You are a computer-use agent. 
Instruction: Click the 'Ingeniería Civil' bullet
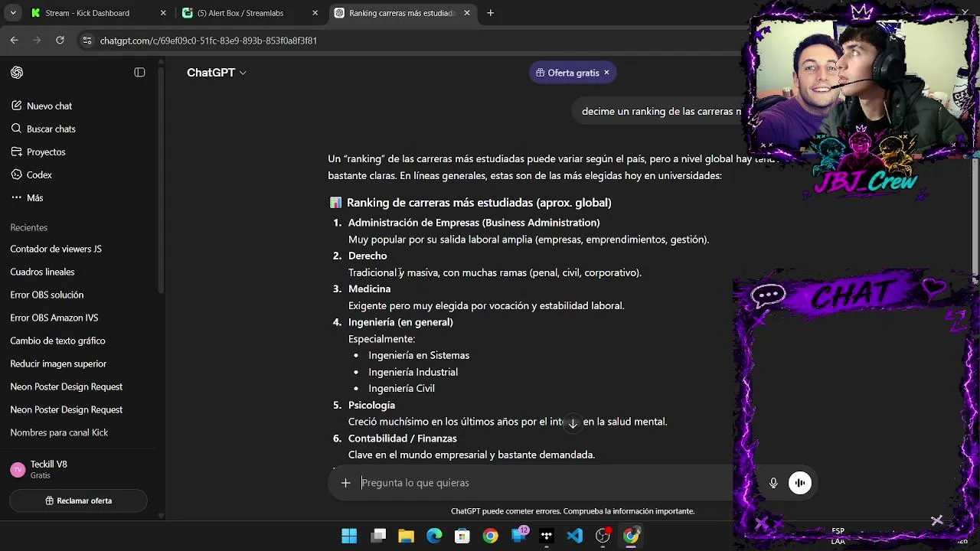coord(401,388)
